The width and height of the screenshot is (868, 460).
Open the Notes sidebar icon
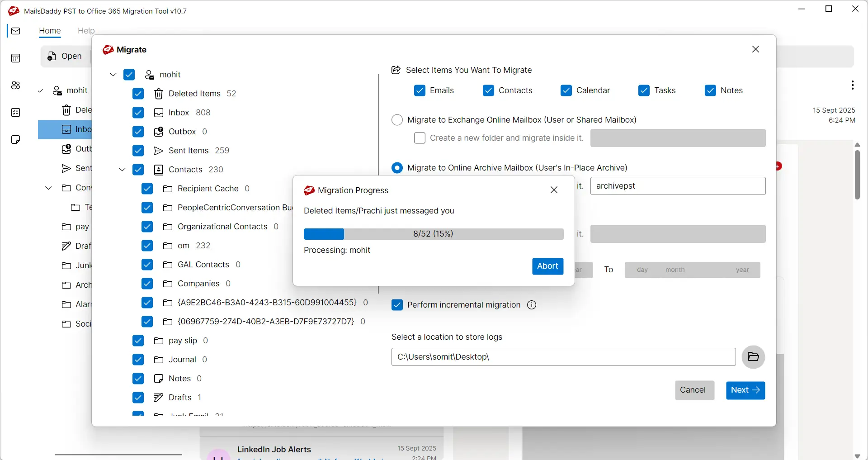[x=16, y=140]
